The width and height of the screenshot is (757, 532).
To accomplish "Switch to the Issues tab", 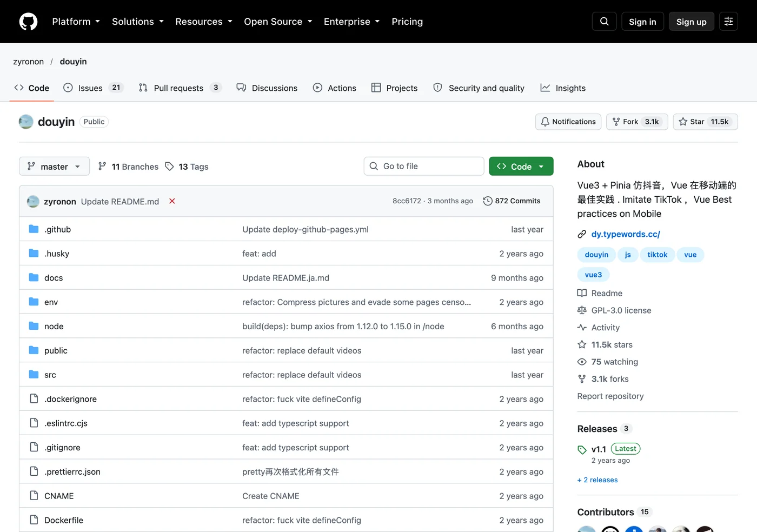I will [93, 88].
